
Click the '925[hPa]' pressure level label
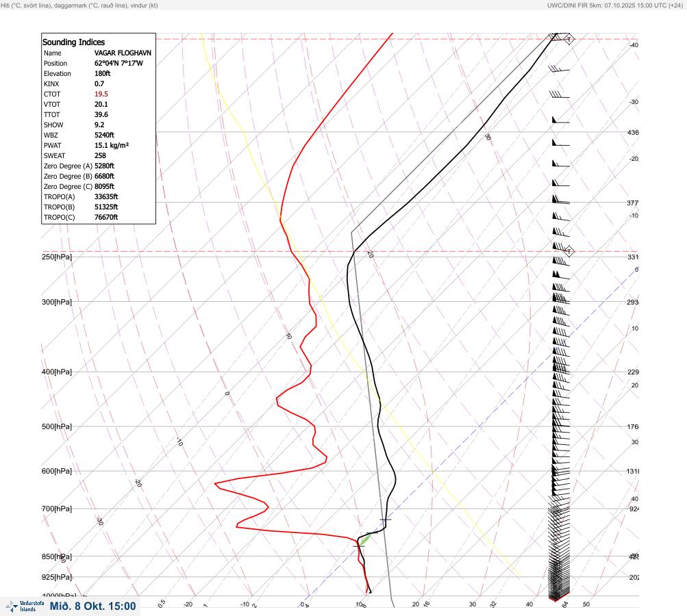(57, 577)
